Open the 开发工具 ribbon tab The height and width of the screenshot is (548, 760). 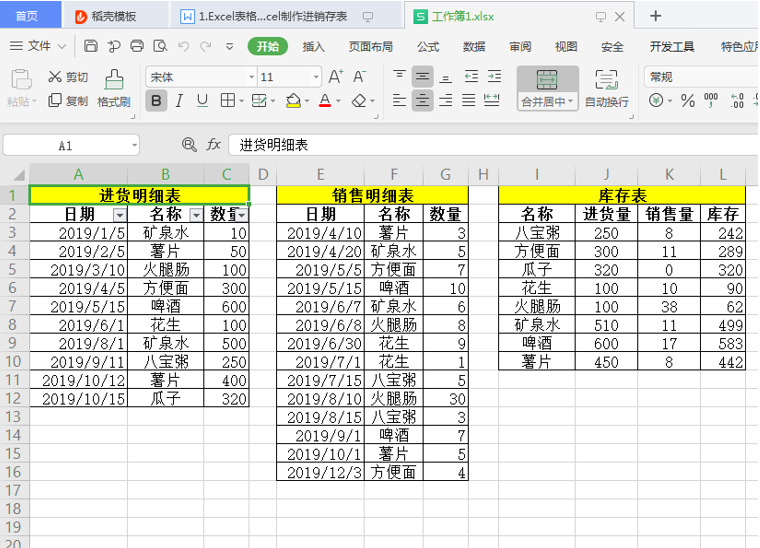[672, 47]
